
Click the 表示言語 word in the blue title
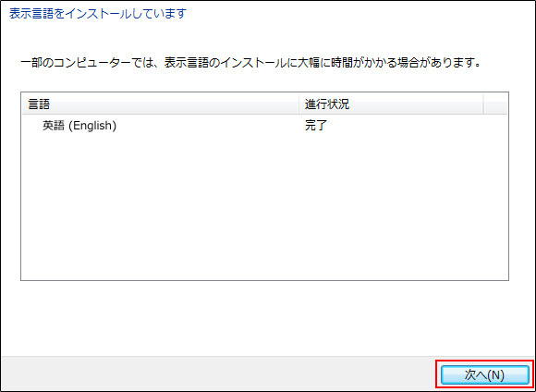pyautogui.click(x=31, y=14)
